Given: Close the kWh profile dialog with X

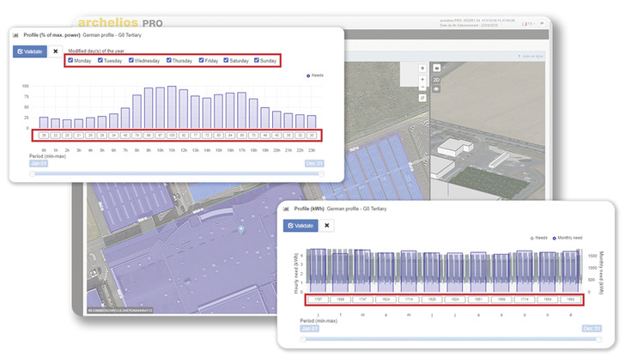Looking at the screenshot, I should 327,225.
